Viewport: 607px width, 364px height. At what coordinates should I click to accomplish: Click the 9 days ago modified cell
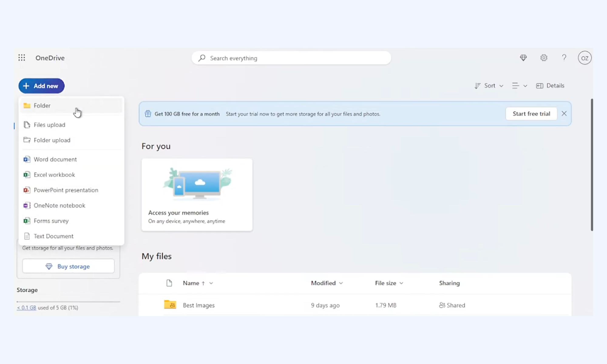325,305
